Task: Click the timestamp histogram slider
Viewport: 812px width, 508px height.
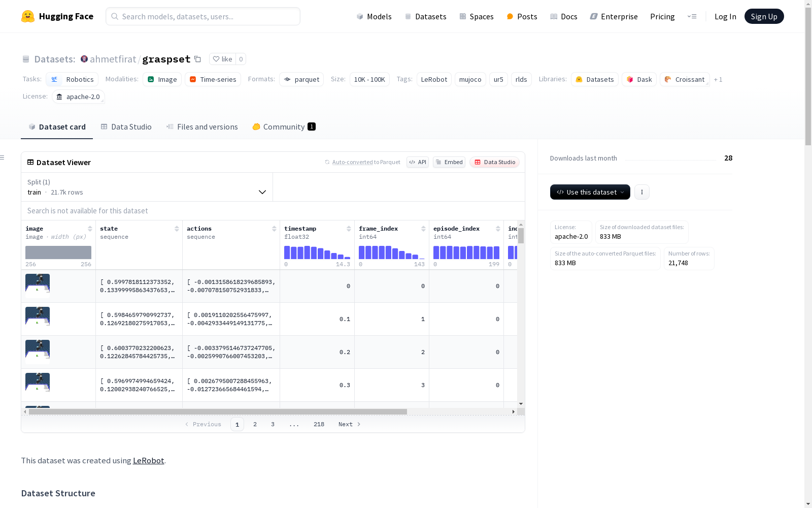Action: [x=317, y=252]
